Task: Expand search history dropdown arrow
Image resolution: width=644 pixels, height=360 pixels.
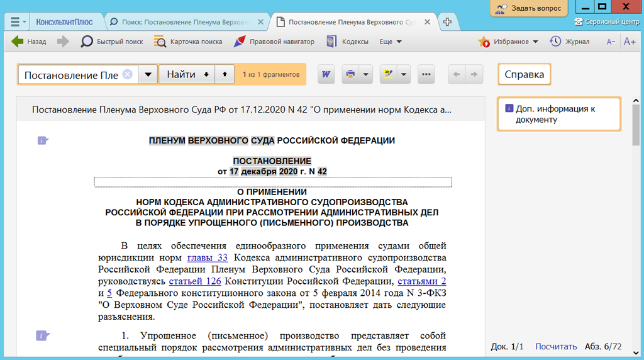Action: (x=148, y=74)
